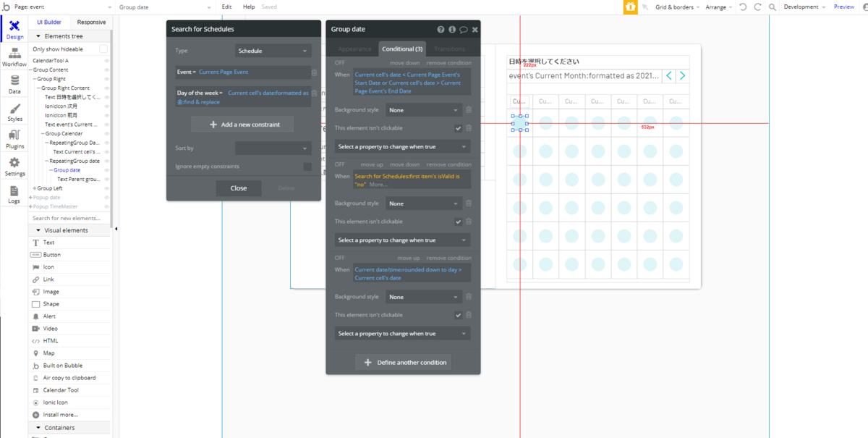Toggle visibility of Group Content element

[107, 70]
